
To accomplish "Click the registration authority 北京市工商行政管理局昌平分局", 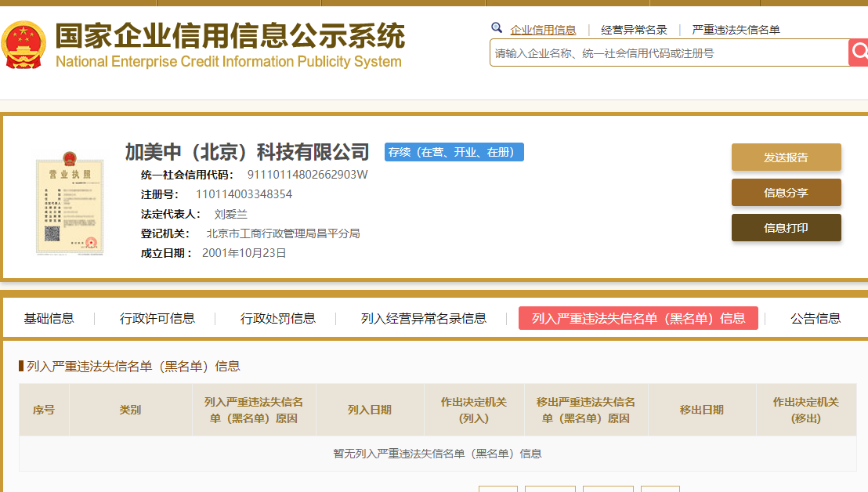I will click(x=283, y=233).
